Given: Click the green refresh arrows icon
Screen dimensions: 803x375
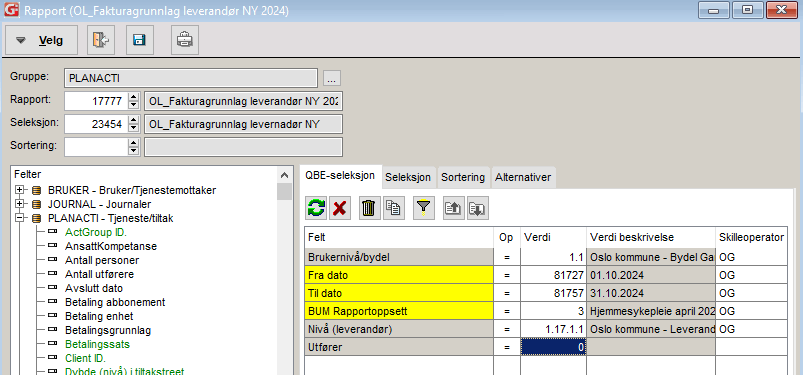Looking at the screenshot, I should pyautogui.click(x=316, y=208).
